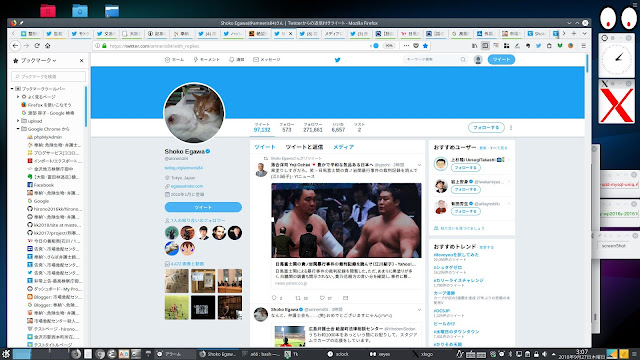640x360 pixels.
Task: Click the Twitter bird extension icon in toolbar
Action: (538, 46)
